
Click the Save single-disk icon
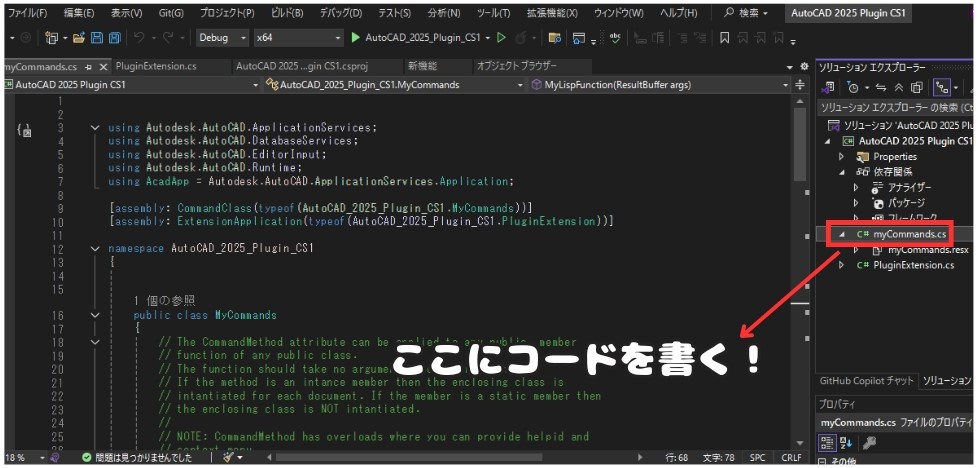[97, 38]
